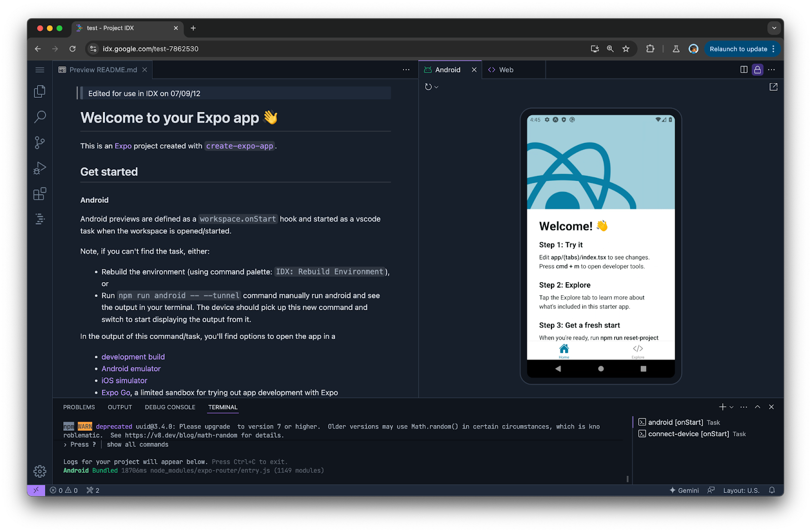811x532 pixels.
Task: Close the Preview README.md tab
Action: [x=144, y=70]
